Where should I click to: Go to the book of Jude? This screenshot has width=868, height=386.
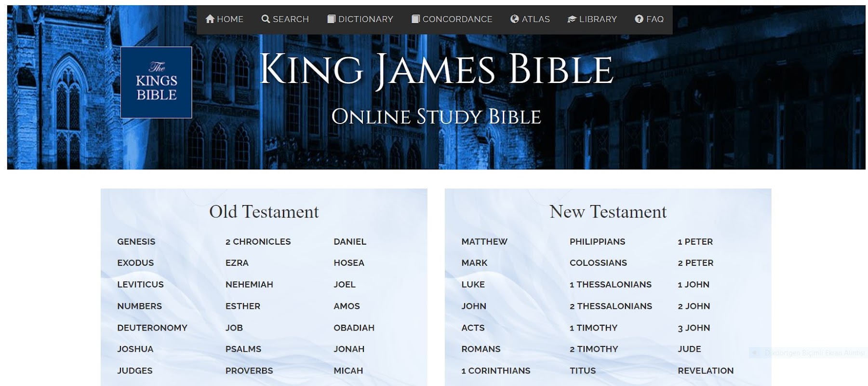tap(689, 349)
